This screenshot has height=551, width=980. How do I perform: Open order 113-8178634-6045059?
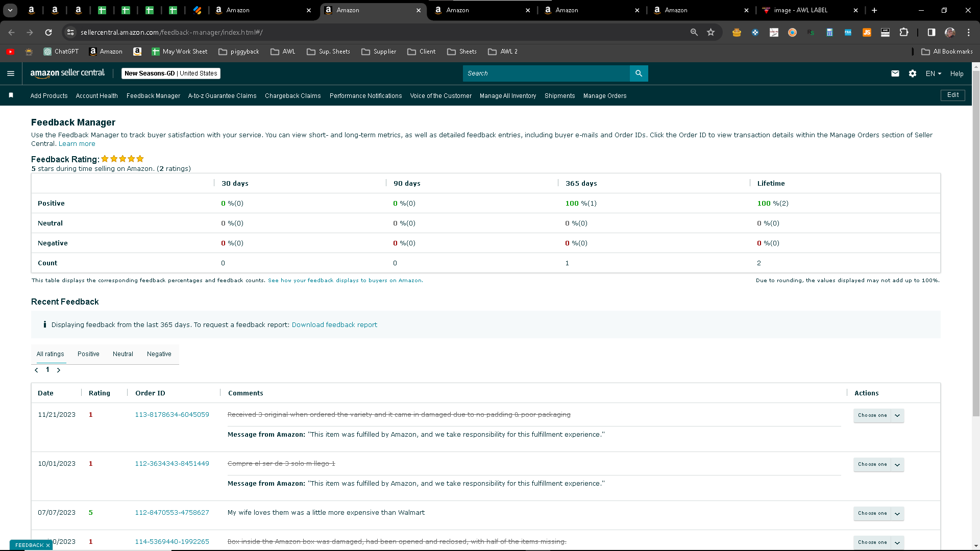pos(172,415)
